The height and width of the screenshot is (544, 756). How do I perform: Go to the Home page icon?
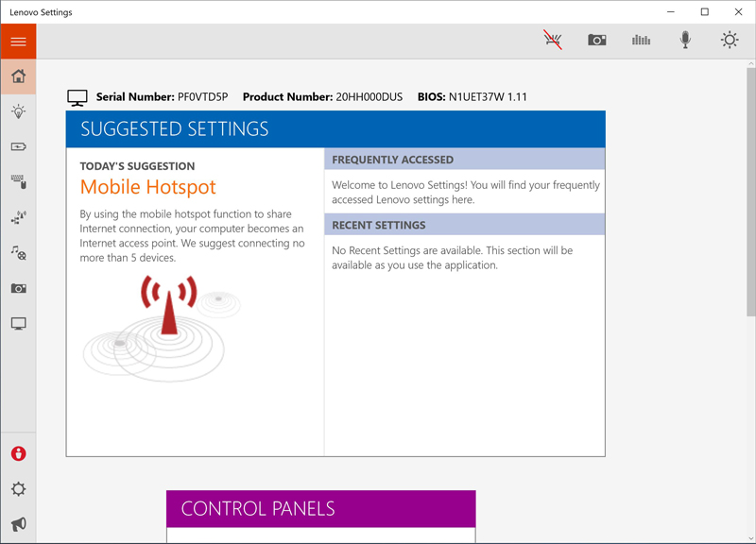(18, 76)
